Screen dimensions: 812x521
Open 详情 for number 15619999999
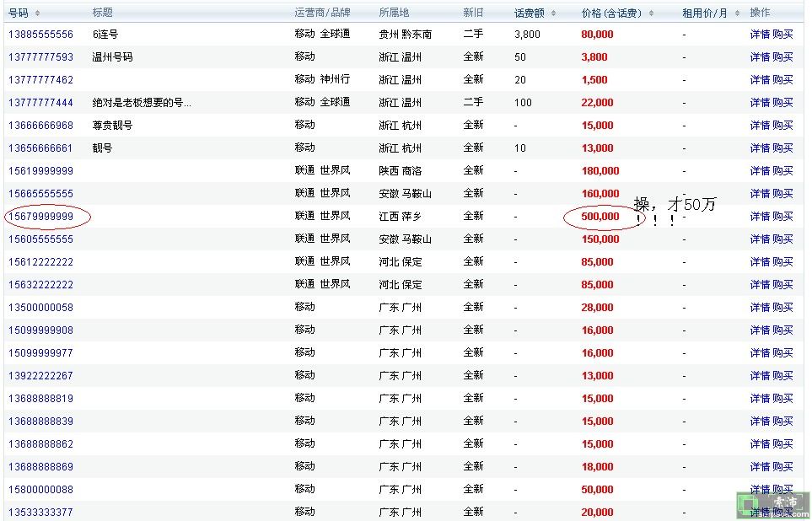[760, 171]
